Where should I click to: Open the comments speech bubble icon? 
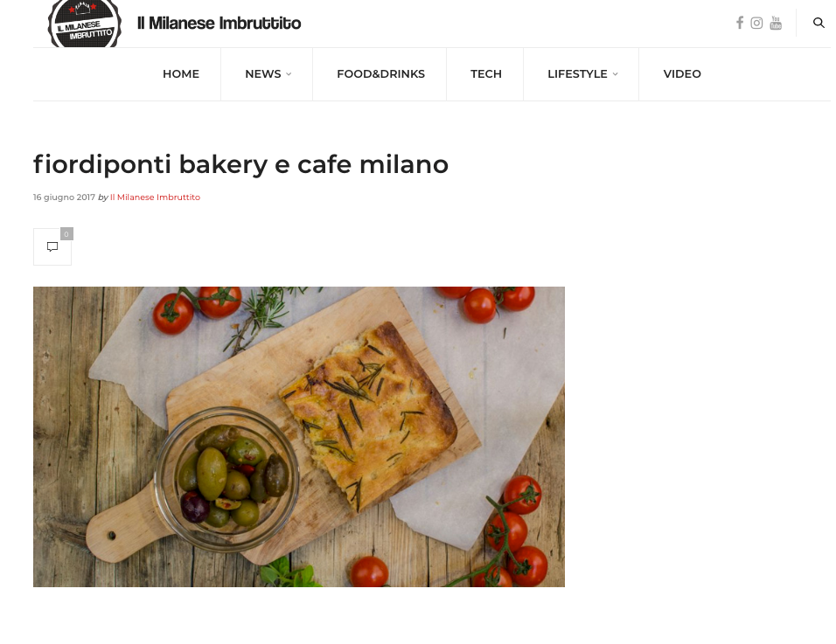coord(52,246)
